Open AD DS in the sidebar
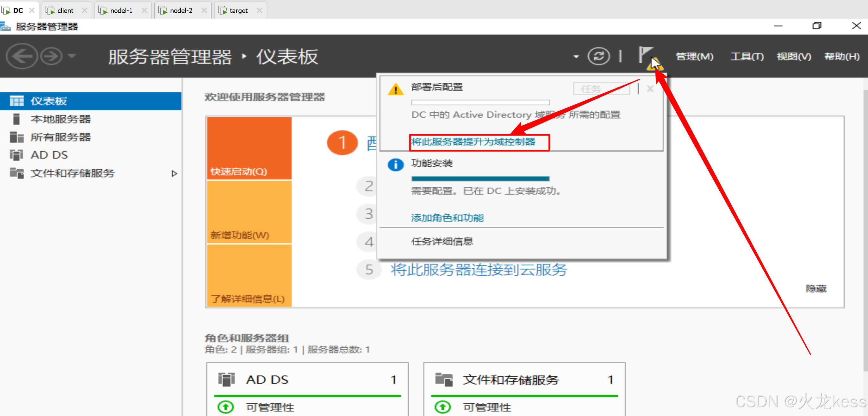 click(49, 155)
